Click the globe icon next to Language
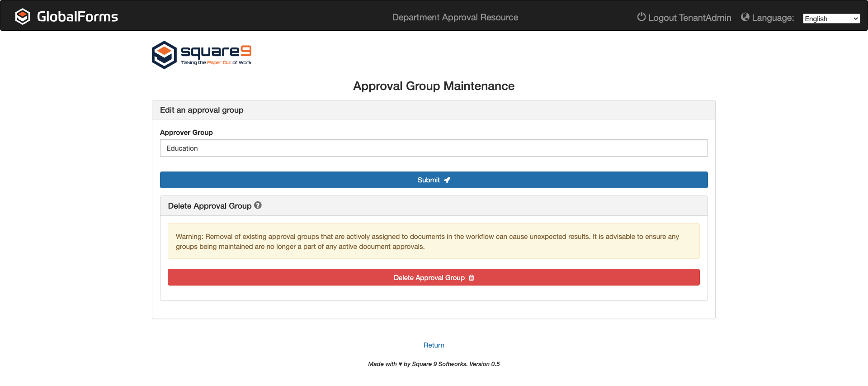This screenshot has height=386, width=868. (x=745, y=17)
